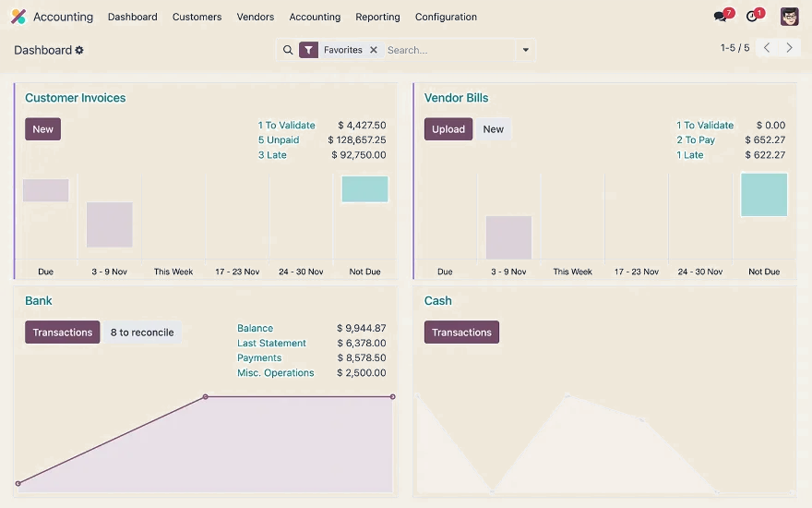Viewport: 812px width, 508px height.
Task: Click the $ 6,378.00 last statement value
Action: (x=362, y=344)
